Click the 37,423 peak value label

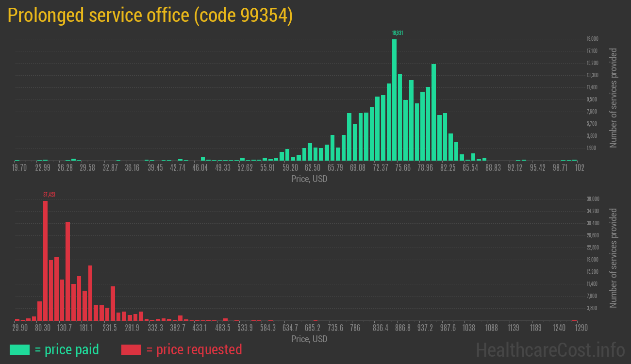point(49,195)
